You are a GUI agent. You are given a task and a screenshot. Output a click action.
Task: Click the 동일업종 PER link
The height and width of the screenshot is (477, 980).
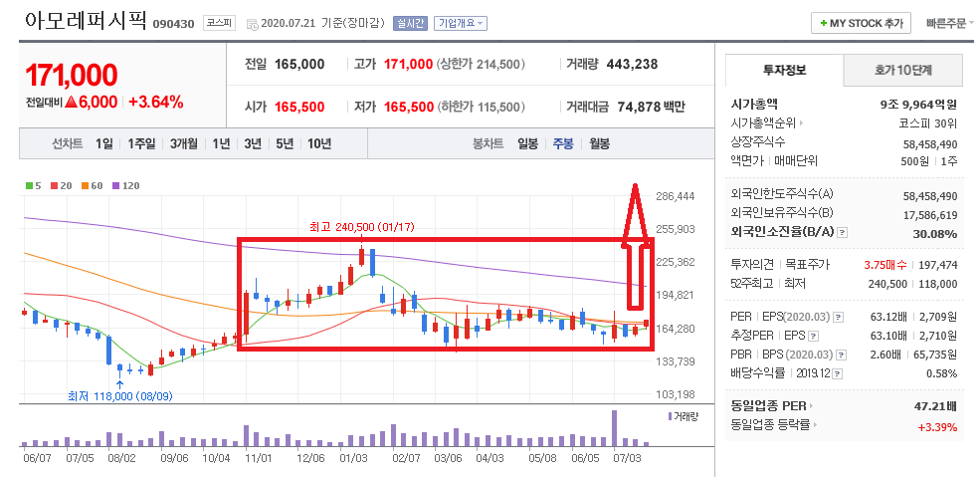[768, 406]
